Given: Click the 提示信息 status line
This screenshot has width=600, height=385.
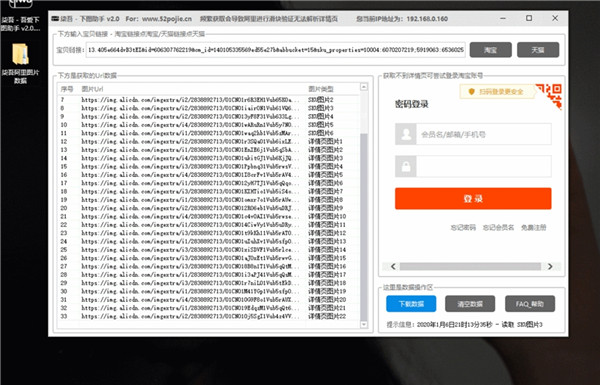Looking at the screenshot, I should (x=465, y=325).
